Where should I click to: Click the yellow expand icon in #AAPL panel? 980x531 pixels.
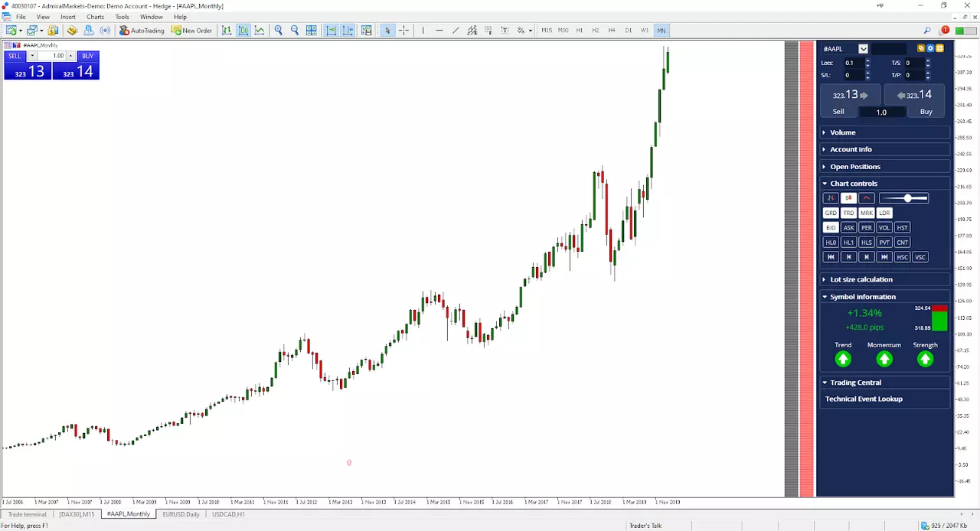tap(939, 48)
